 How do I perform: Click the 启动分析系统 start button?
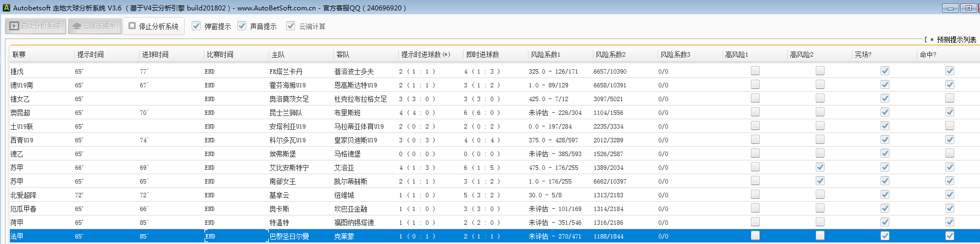[x=36, y=26]
